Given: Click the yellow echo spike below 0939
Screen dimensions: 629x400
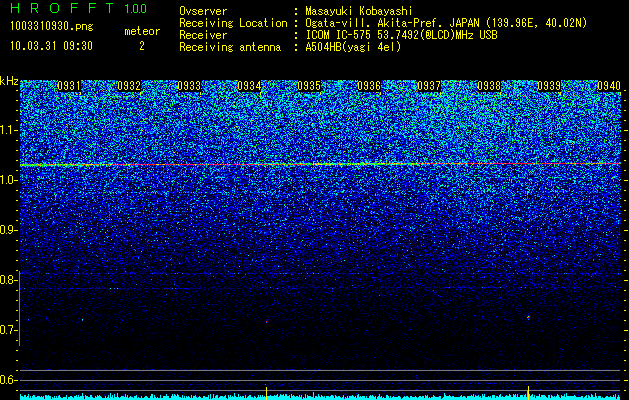Looking at the screenshot, I should point(528,392).
